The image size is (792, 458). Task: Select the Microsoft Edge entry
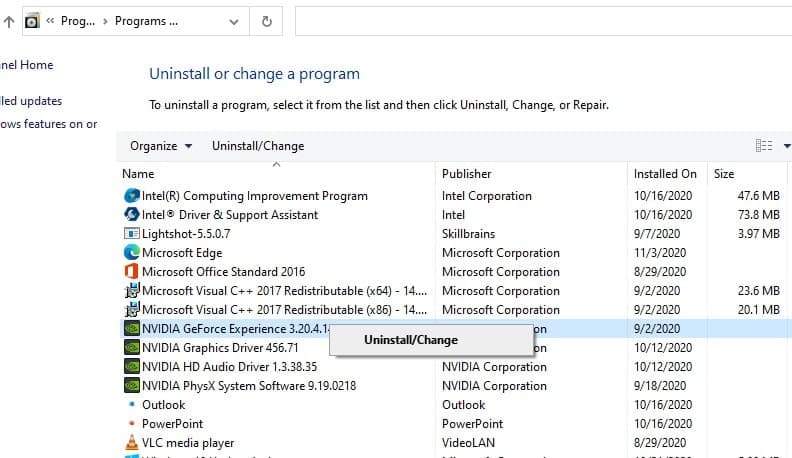pos(182,253)
